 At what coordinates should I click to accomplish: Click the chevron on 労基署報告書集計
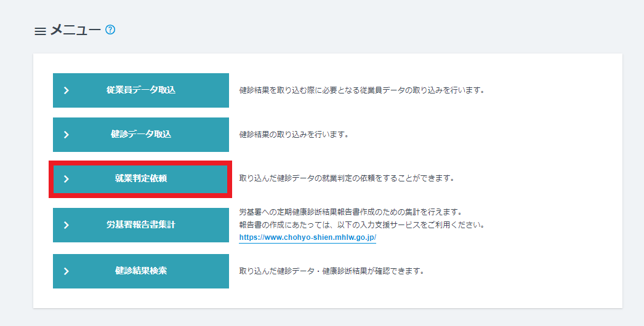(x=66, y=225)
